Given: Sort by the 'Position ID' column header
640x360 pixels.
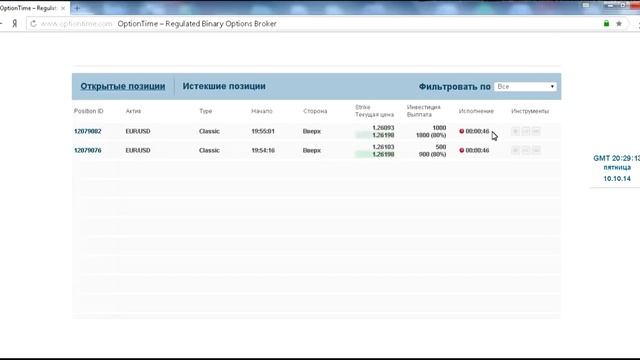Looking at the screenshot, I should pos(89,111).
